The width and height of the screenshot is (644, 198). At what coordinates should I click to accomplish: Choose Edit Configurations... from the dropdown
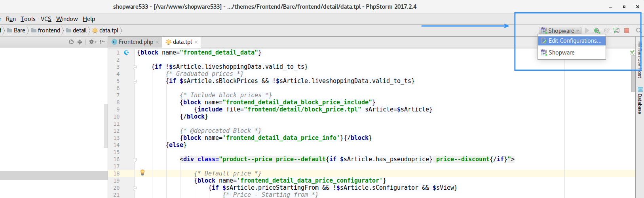[572, 41]
